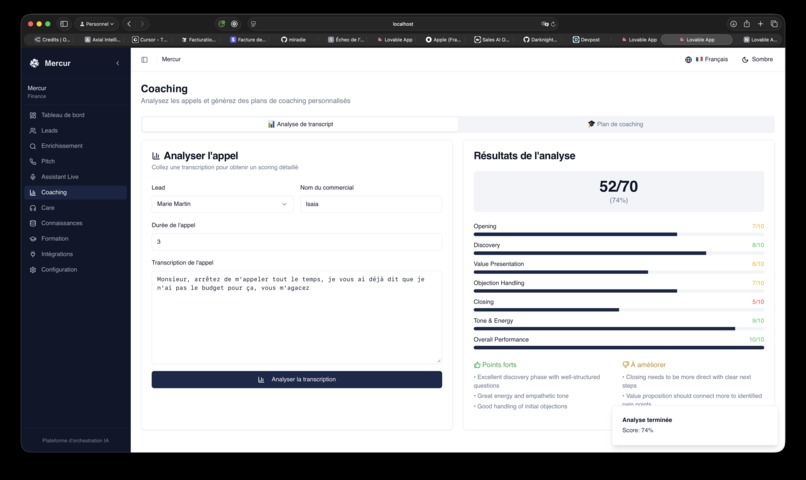Click the À améliorer heading
Screen dimensions: 806x480
(x=644, y=365)
